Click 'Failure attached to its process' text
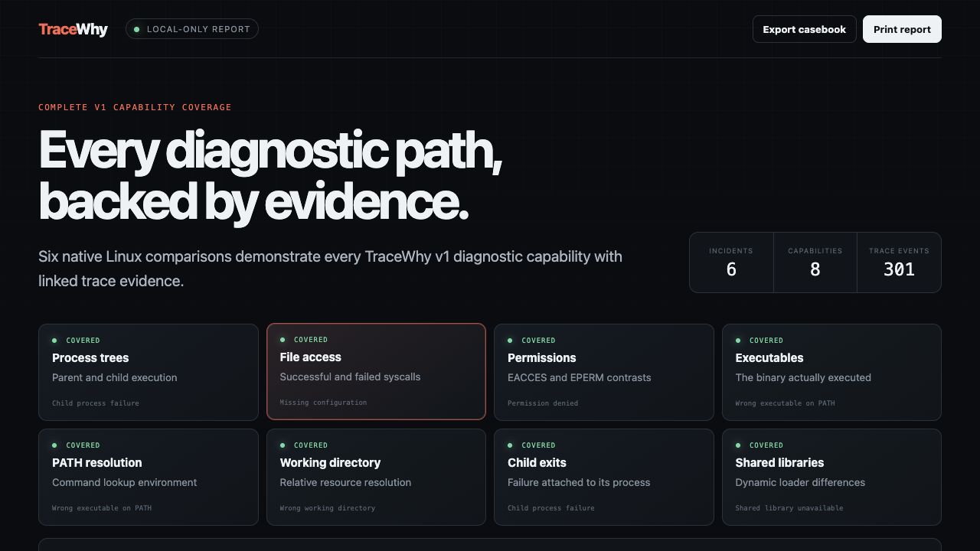 579,482
